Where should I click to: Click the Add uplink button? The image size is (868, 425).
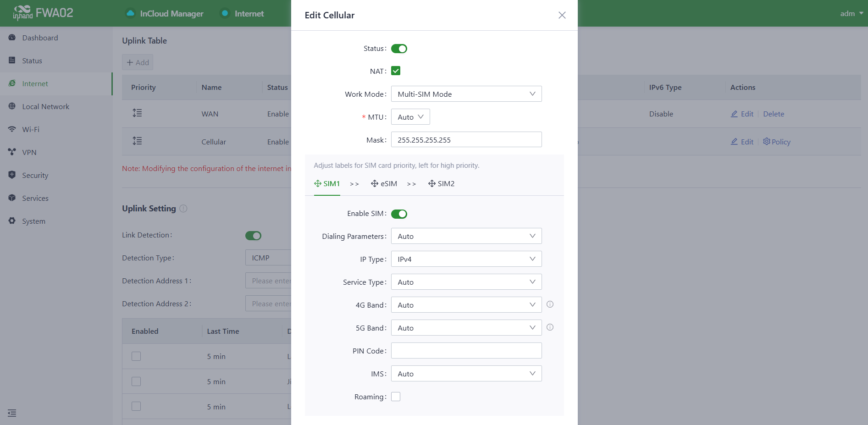click(138, 62)
